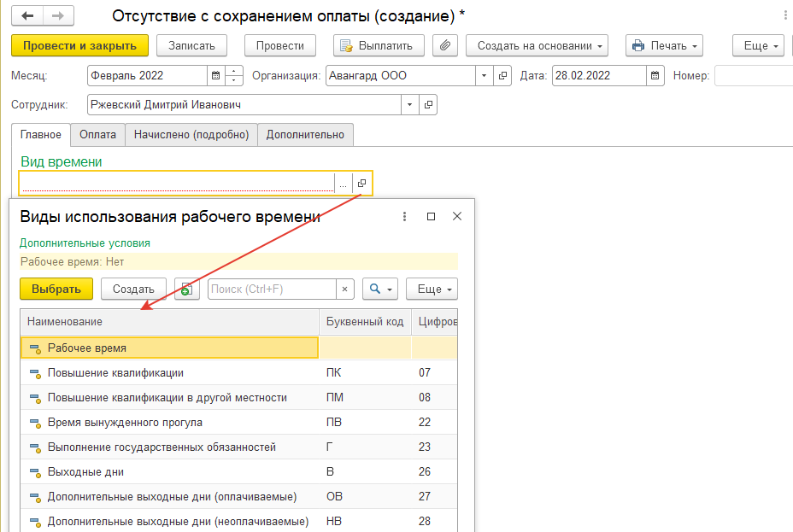Click the 'Выплатить' button
The height and width of the screenshot is (532, 793).
379,45
